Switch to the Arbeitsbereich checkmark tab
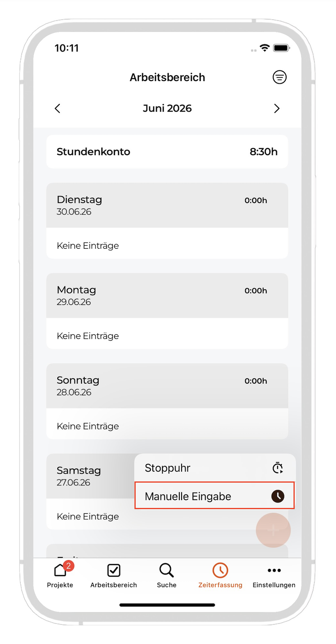Image resolution: width=336 pixels, height=644 pixels. pyautogui.click(x=114, y=575)
